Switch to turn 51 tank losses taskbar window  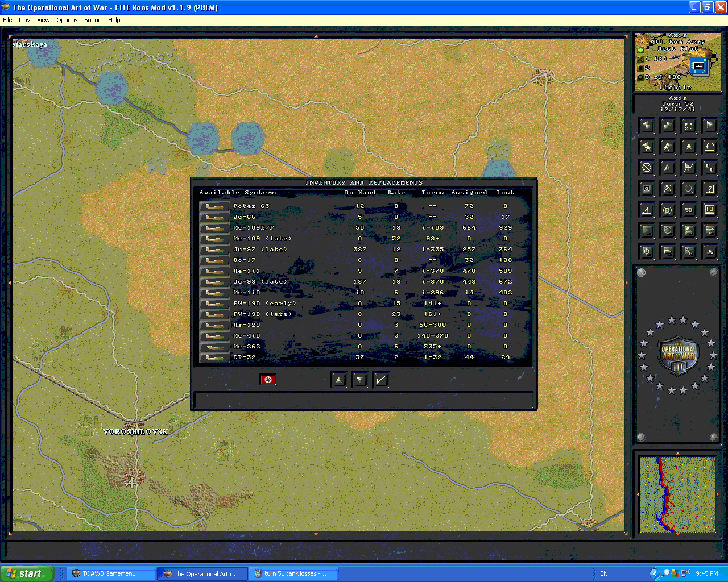click(293, 574)
